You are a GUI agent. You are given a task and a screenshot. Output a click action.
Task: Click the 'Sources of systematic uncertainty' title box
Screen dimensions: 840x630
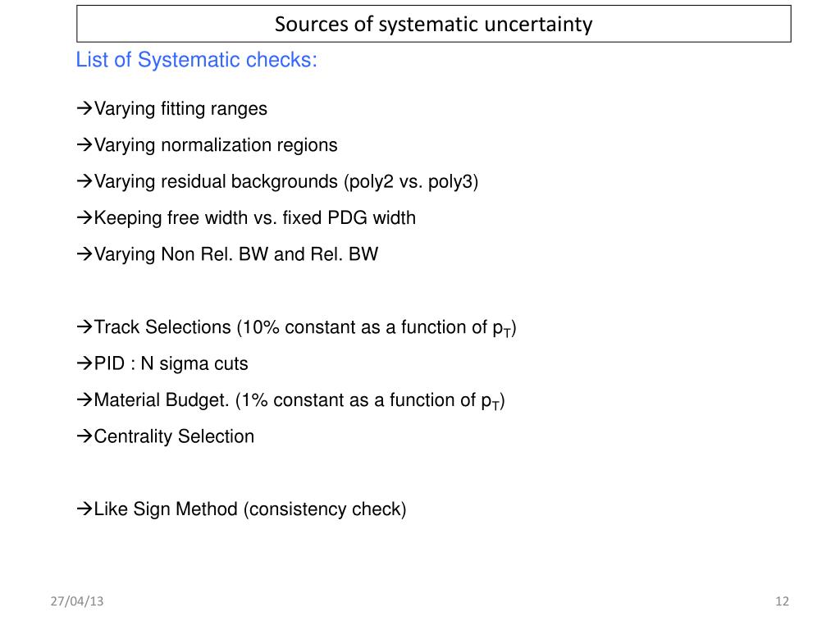coord(433,24)
